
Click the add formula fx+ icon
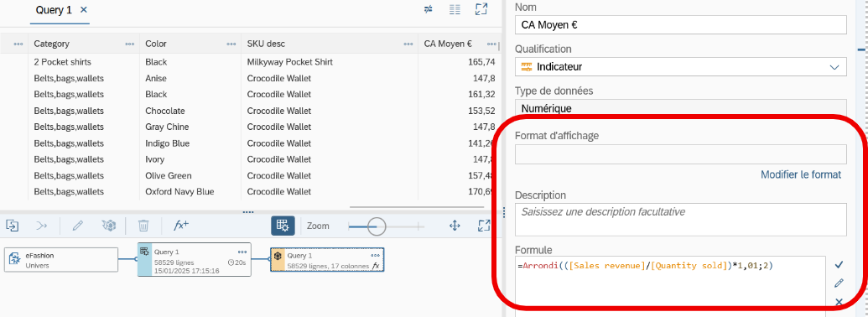181,225
